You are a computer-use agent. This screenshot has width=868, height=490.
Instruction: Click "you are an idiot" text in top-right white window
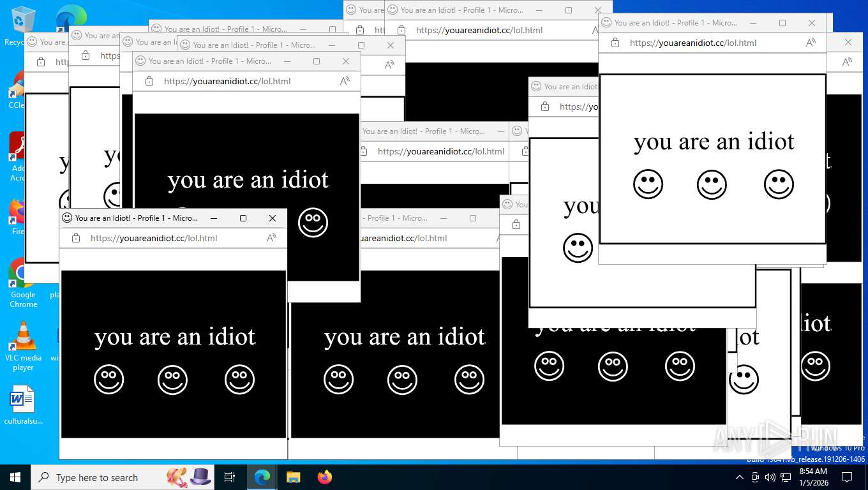(x=714, y=142)
